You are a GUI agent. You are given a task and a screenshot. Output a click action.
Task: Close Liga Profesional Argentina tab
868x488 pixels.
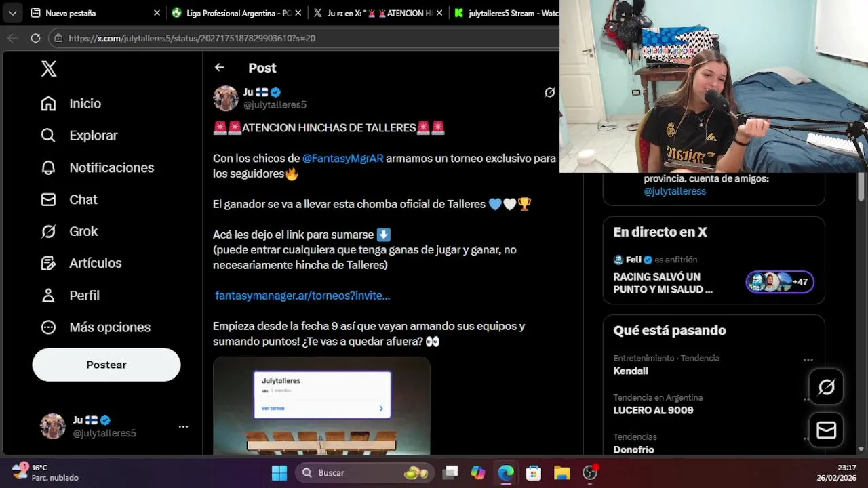click(x=298, y=13)
